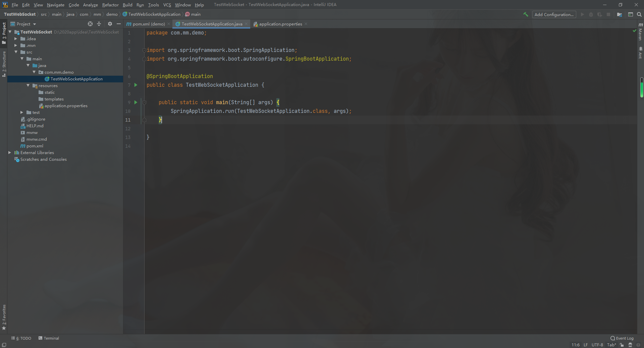The height and width of the screenshot is (348, 644).
Task: Click the Select Opened File crosshair icon
Action: pos(90,24)
